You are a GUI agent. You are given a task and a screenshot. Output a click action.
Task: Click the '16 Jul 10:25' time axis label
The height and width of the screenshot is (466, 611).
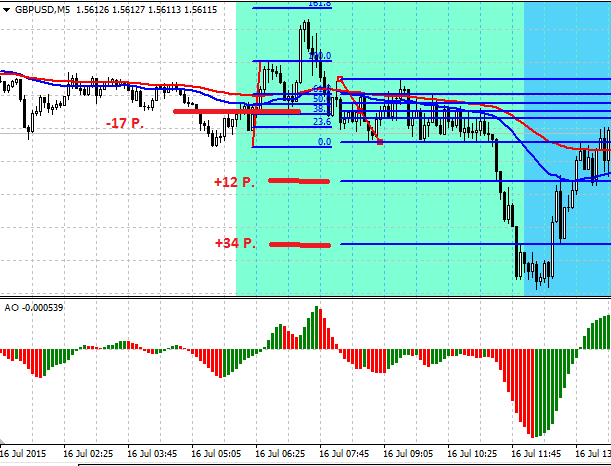tap(472, 454)
